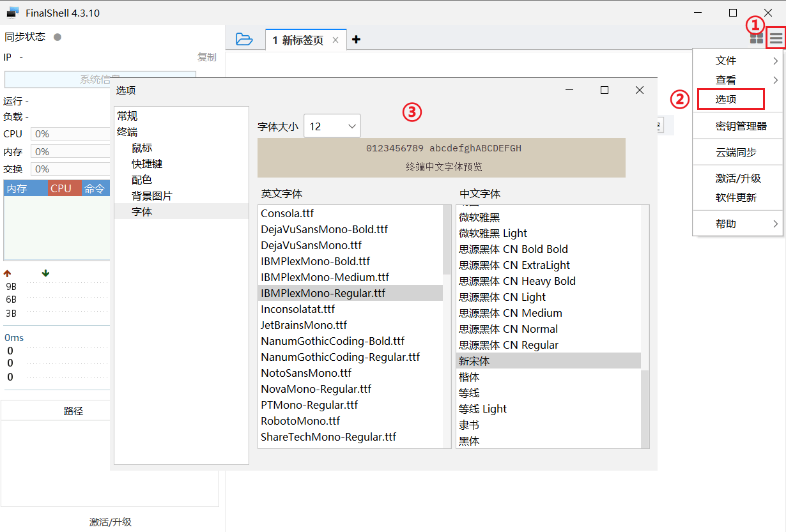786x532 pixels.
Task: Maximize the 选项 dialog window
Action: (605, 91)
